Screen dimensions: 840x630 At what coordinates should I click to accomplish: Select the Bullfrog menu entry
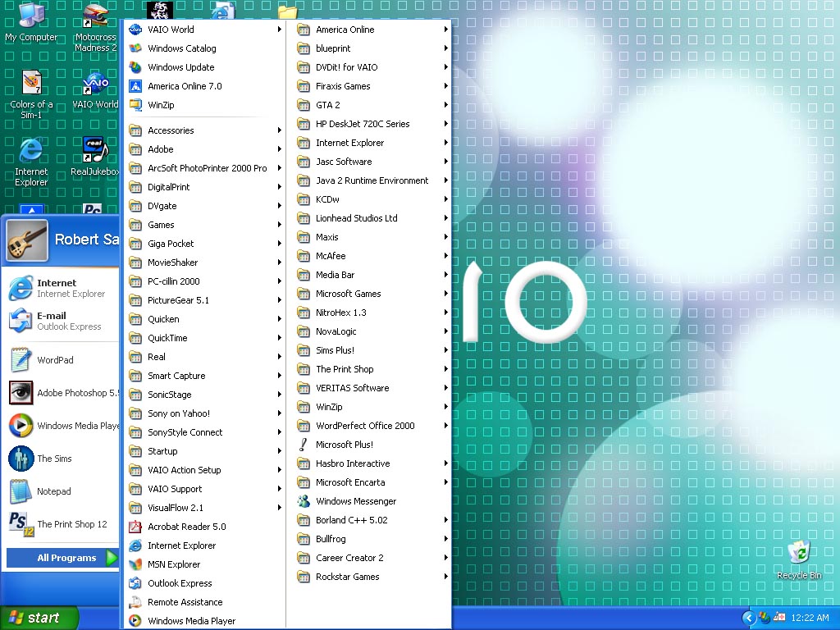pos(372,539)
